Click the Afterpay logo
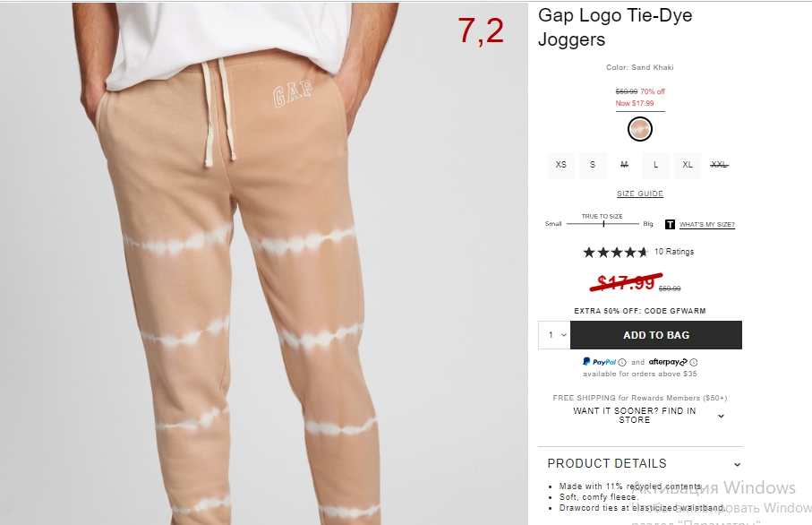The height and width of the screenshot is (525, 812). pyautogui.click(x=668, y=362)
